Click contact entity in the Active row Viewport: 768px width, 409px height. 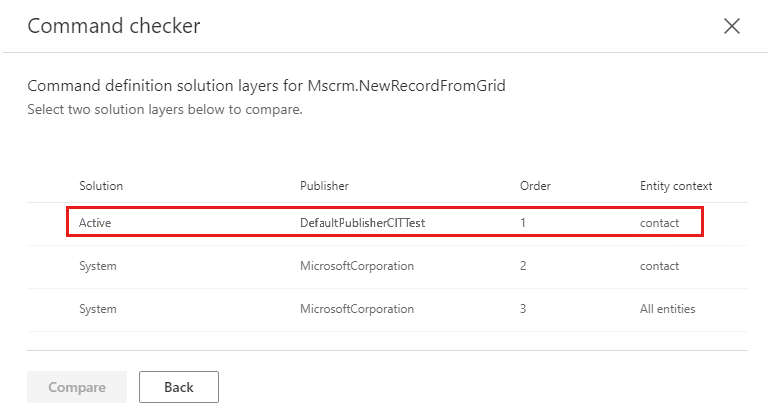pyautogui.click(x=659, y=223)
